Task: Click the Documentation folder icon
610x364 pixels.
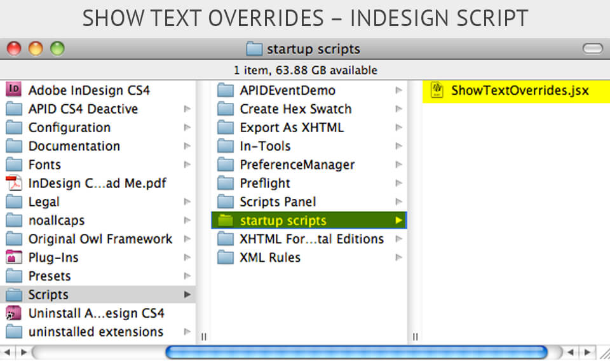Action: [x=14, y=146]
